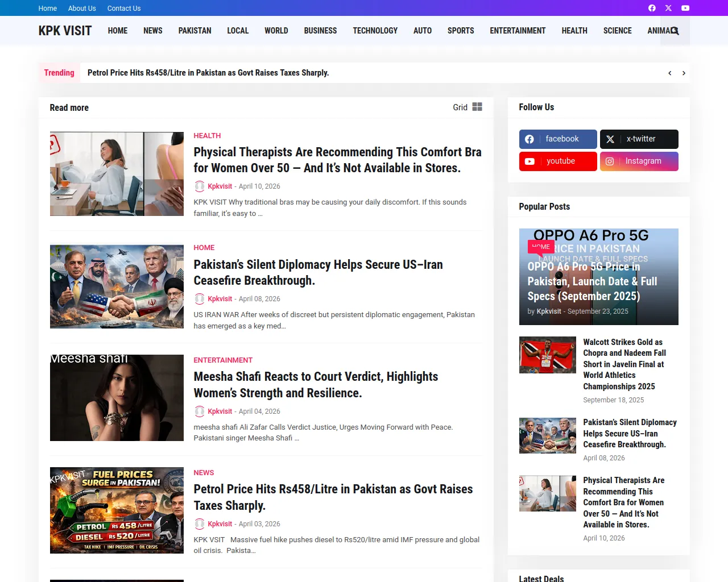Show next trending headline
Image resolution: width=728 pixels, height=582 pixels.
(684, 73)
